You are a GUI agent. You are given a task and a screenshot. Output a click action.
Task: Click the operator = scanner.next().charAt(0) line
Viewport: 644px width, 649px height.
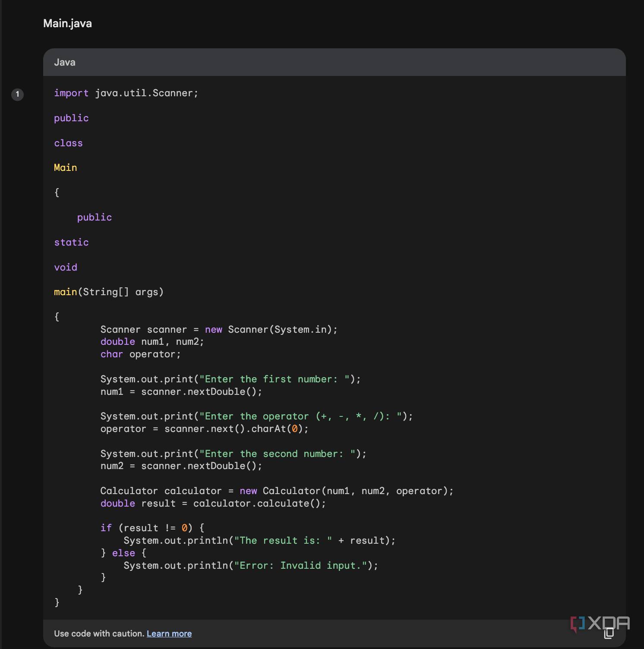tap(205, 429)
